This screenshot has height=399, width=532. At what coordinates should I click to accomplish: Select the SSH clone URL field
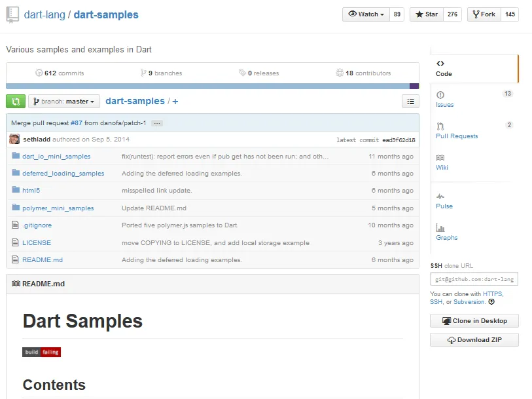[474, 278]
